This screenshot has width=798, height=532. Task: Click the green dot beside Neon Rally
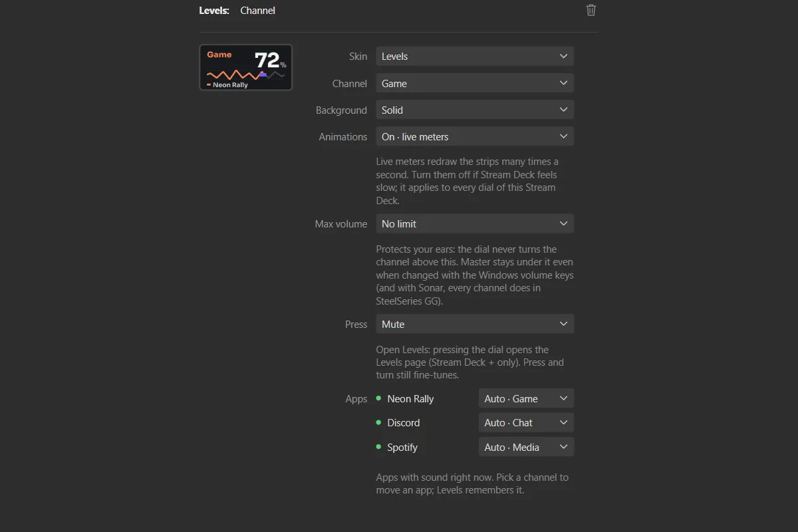379,398
